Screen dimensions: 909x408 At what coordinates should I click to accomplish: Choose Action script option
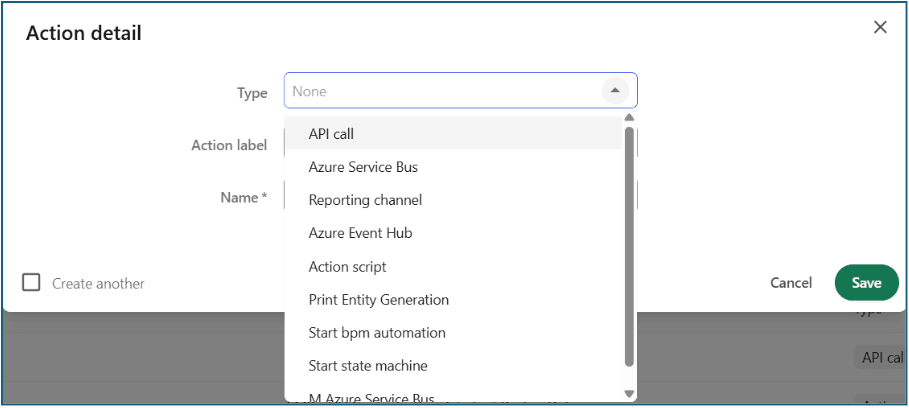(x=347, y=267)
